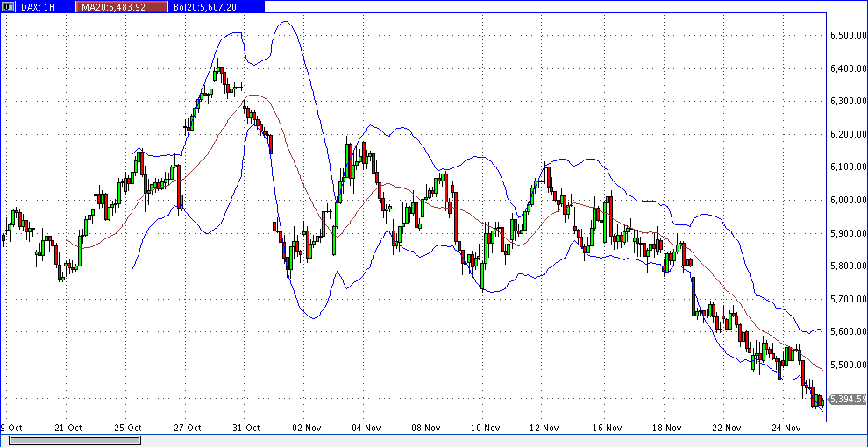Click the 18 Nov date label
868x447 pixels.
pos(665,428)
